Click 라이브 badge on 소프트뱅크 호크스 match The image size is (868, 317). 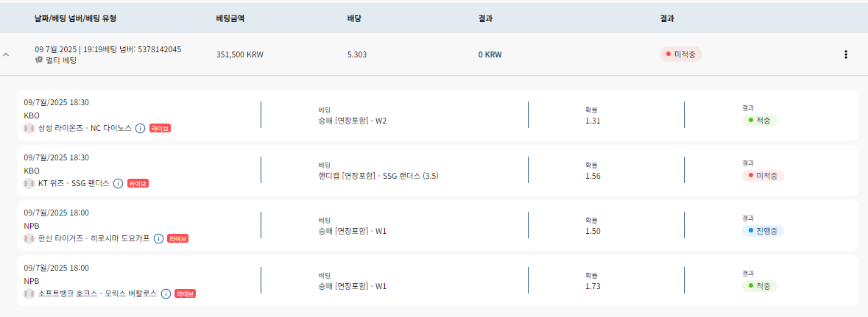[x=185, y=293]
